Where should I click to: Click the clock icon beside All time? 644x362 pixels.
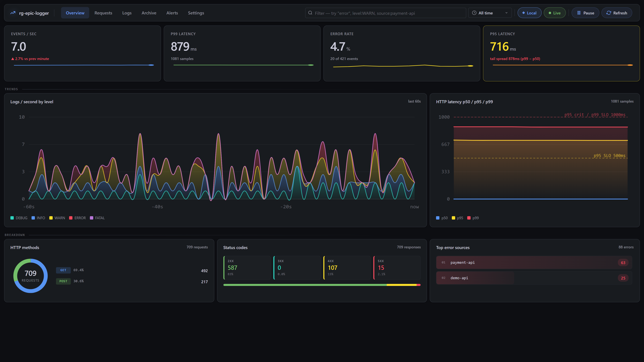[x=474, y=13]
